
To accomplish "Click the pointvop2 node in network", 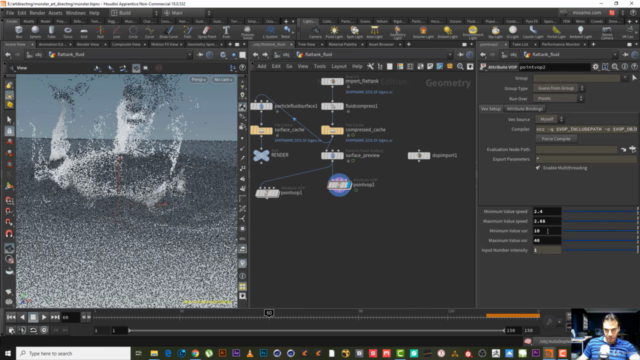I will tap(339, 185).
